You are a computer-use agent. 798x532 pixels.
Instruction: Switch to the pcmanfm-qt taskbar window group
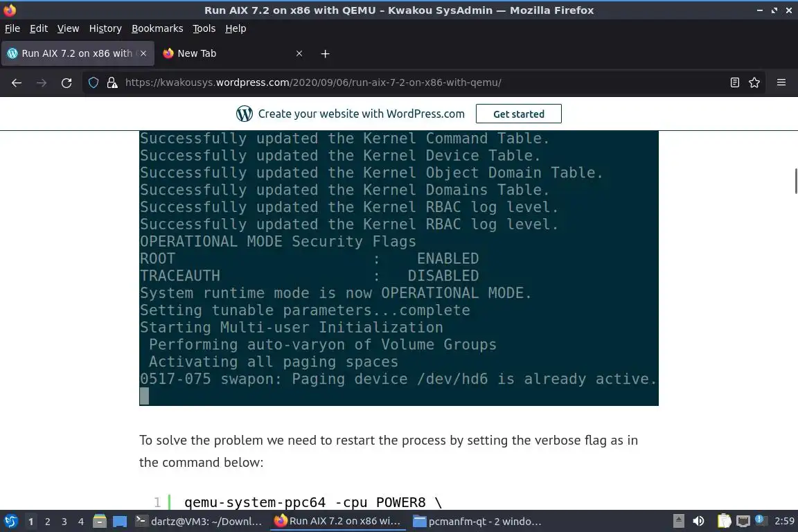click(x=477, y=522)
